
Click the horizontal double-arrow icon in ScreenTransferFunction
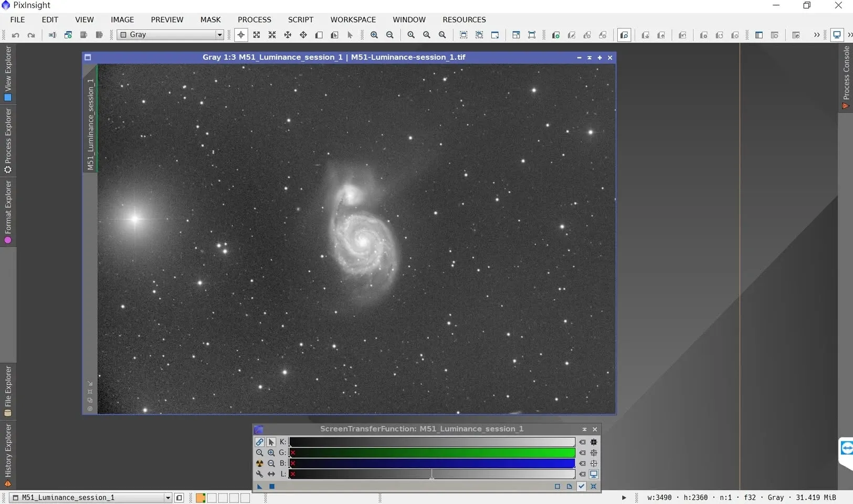pyautogui.click(x=271, y=474)
